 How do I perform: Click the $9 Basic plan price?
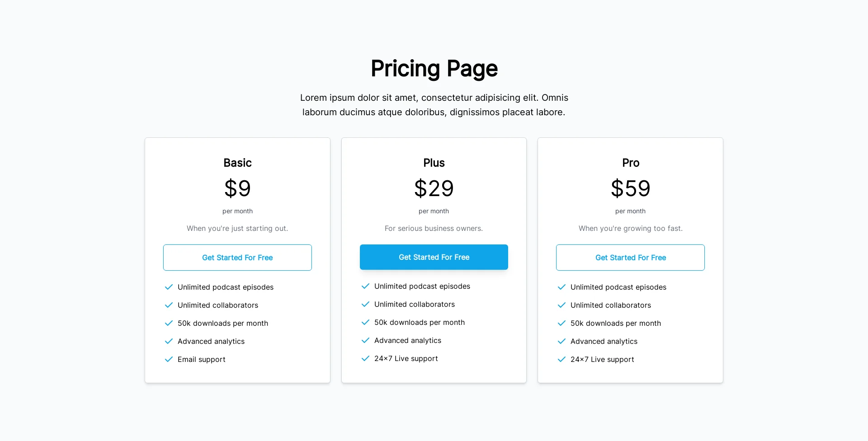click(237, 188)
